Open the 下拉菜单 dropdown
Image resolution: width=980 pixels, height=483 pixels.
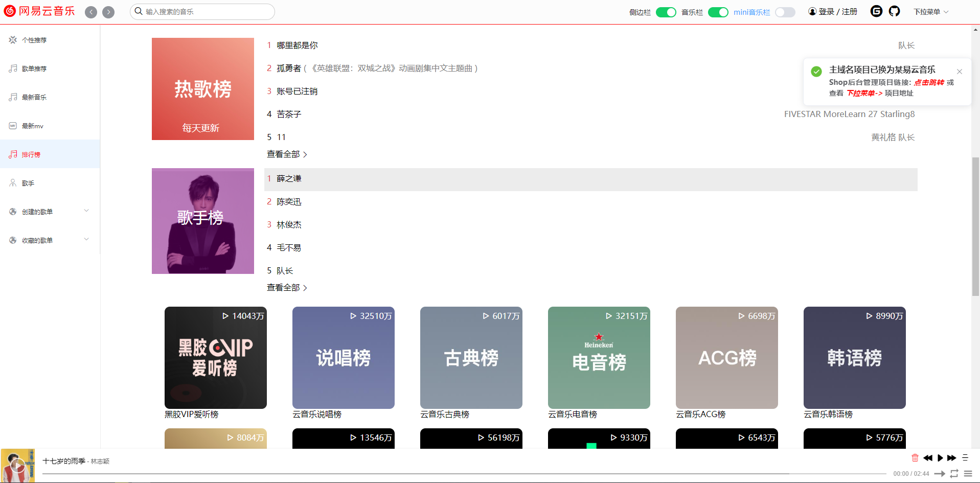[931, 12]
